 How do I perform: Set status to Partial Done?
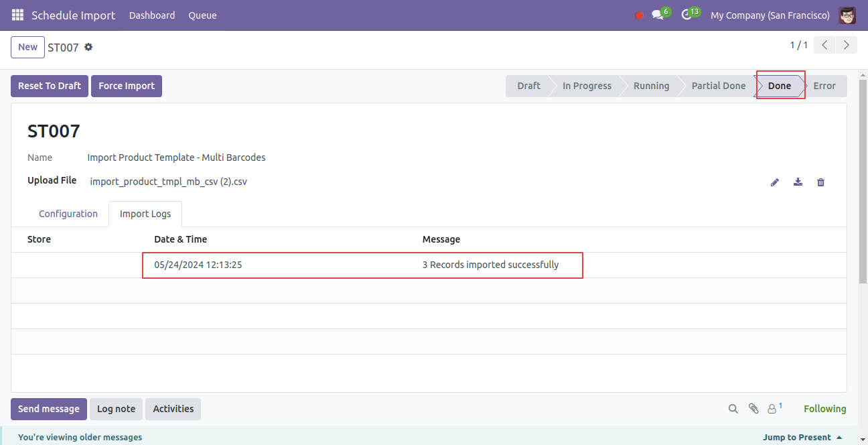coord(718,86)
